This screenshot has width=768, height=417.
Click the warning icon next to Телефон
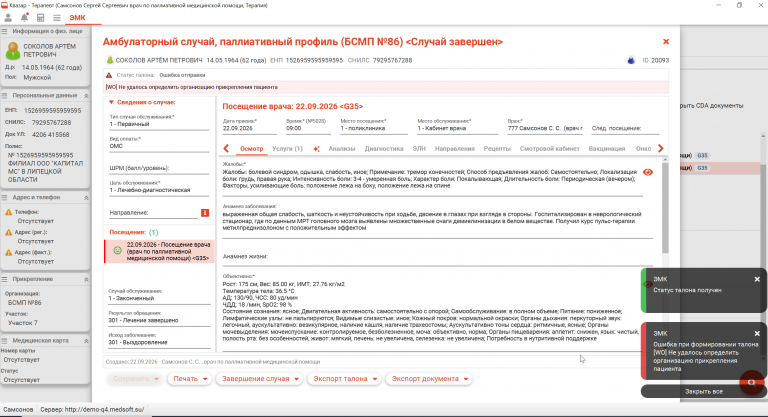pos(8,212)
